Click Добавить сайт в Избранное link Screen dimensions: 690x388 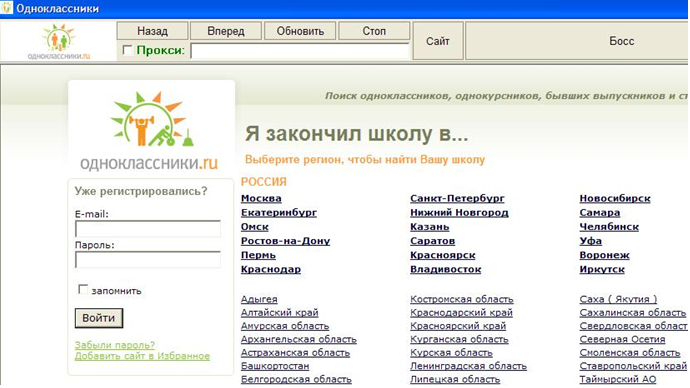click(x=142, y=356)
